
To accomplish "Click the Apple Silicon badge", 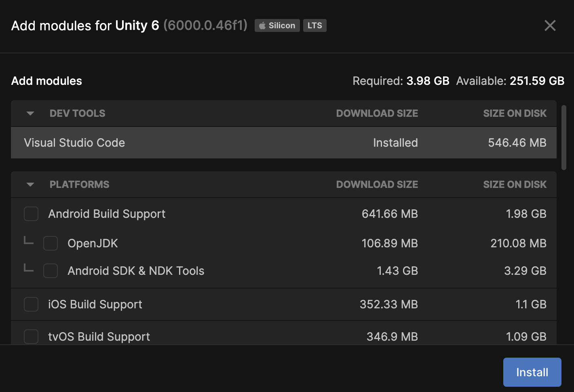I will [x=277, y=25].
